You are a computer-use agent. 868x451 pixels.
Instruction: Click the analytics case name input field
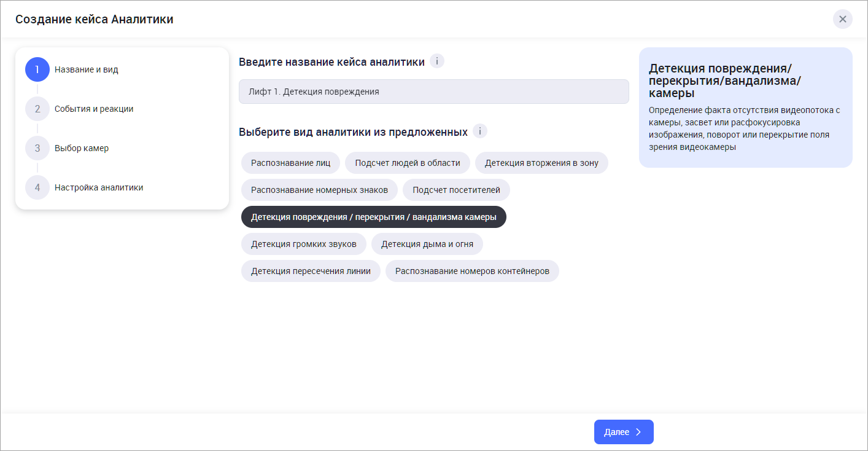pos(433,92)
